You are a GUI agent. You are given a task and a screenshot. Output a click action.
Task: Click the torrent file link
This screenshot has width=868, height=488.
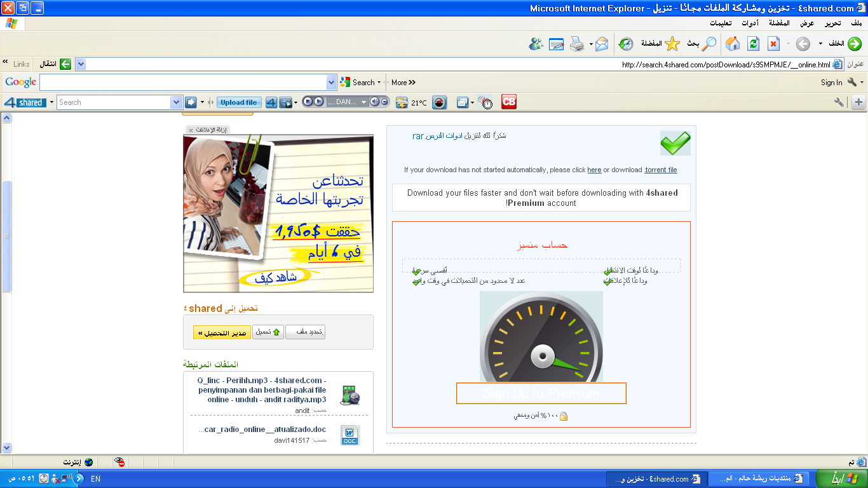661,170
